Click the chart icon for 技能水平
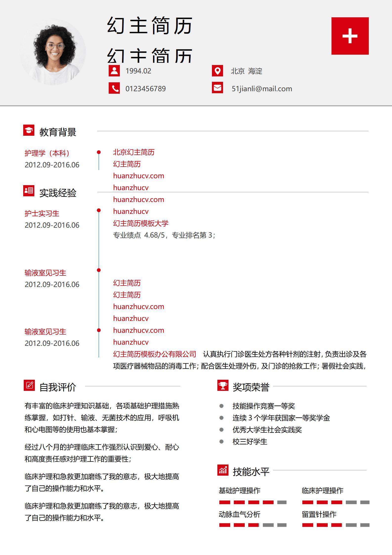The width and height of the screenshot is (392, 555). [223, 470]
